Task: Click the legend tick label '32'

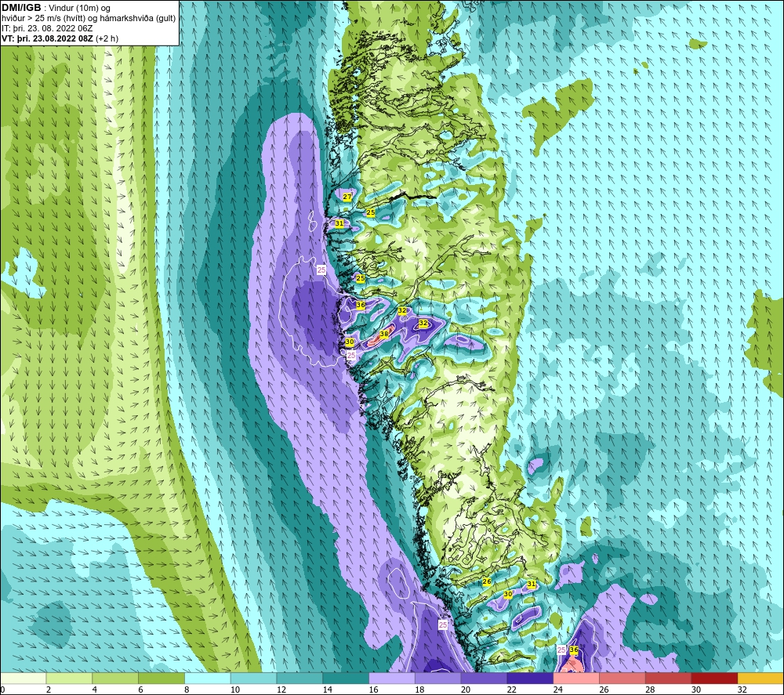Action: [x=742, y=690]
